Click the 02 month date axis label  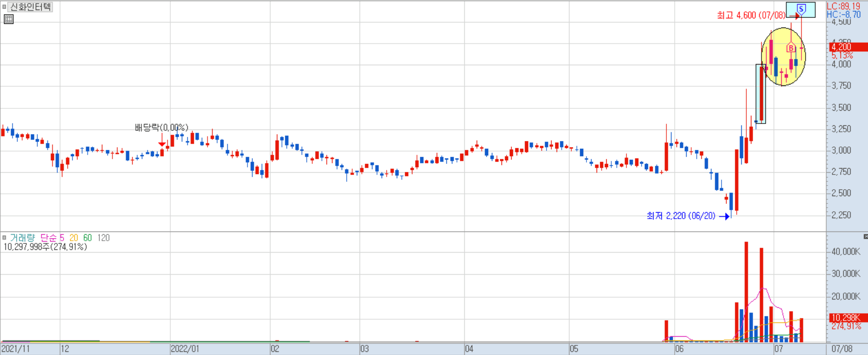[x=275, y=349]
